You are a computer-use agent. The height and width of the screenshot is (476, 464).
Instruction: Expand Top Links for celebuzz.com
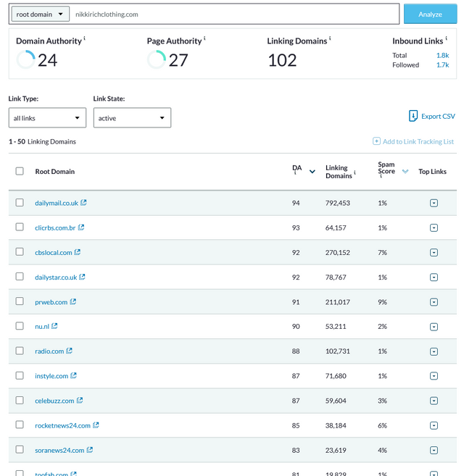tap(434, 401)
